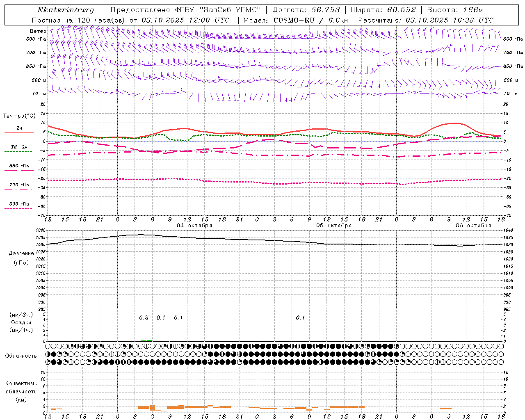Screen dimensions: 525x420
Task: Click the 'Td 2м' dew point legend entry
Action: (x=19, y=147)
